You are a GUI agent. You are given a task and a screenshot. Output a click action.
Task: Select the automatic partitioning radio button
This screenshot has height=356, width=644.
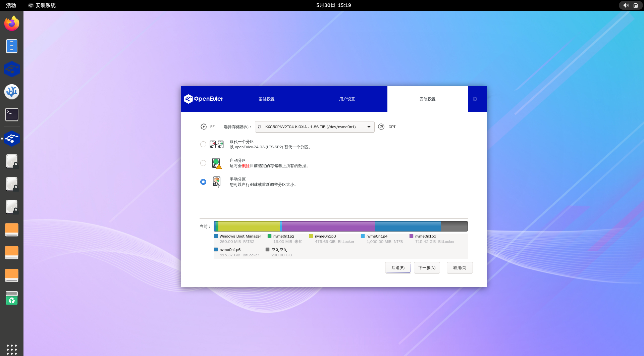(203, 163)
